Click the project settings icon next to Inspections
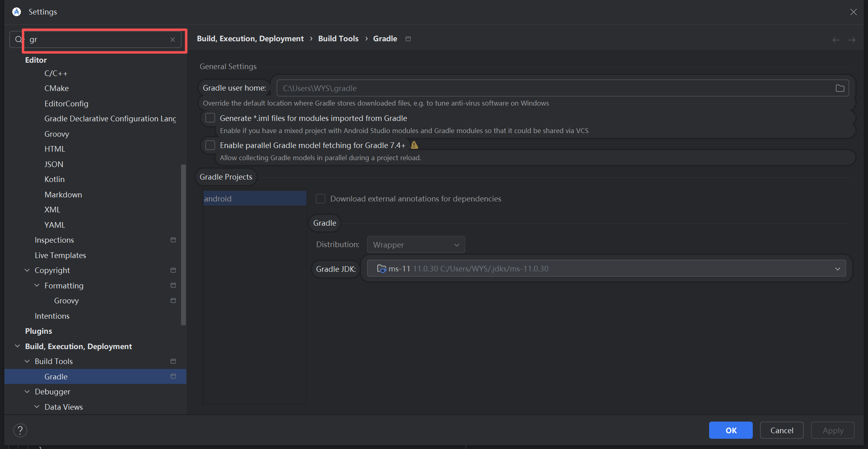The height and width of the screenshot is (449, 868). coord(173,240)
